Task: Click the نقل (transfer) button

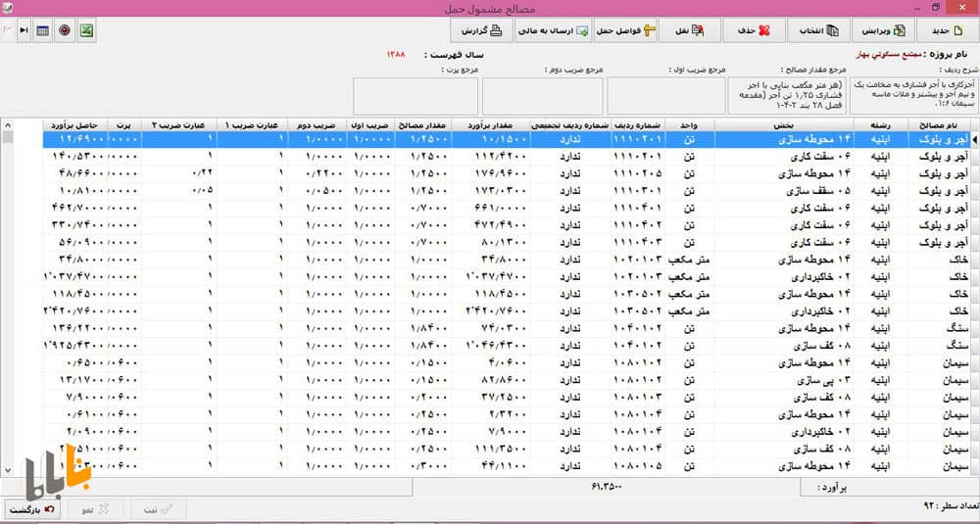Action: (x=690, y=30)
